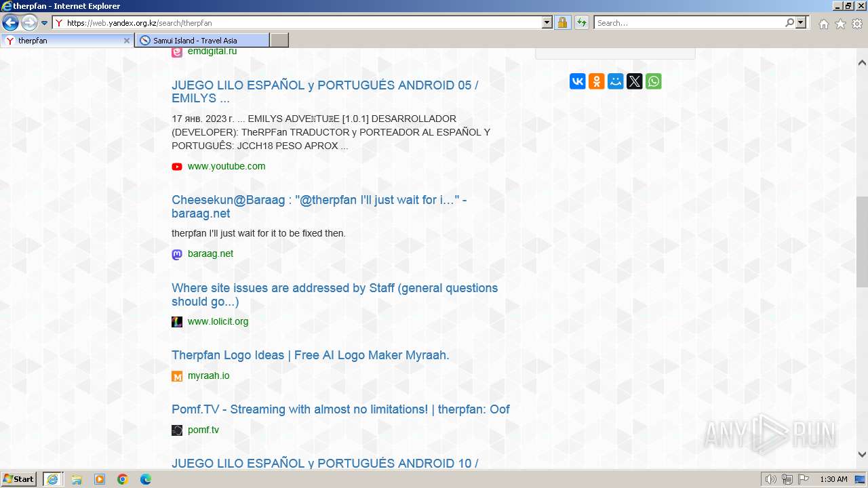This screenshot has width=868, height=488.
Task: Open the recent pages dropdown beside Forward
Action: [45, 23]
